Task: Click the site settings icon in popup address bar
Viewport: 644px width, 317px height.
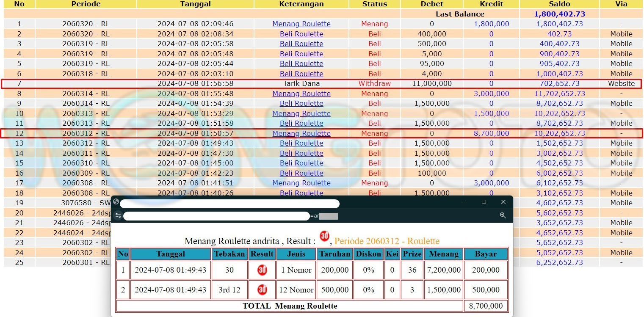Action: click(x=118, y=216)
